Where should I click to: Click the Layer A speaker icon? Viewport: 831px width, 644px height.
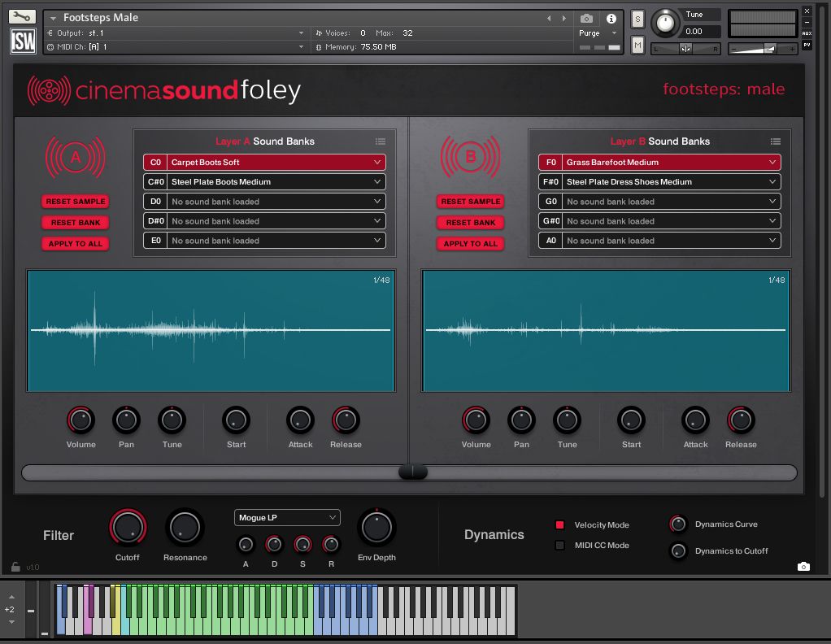click(x=76, y=158)
